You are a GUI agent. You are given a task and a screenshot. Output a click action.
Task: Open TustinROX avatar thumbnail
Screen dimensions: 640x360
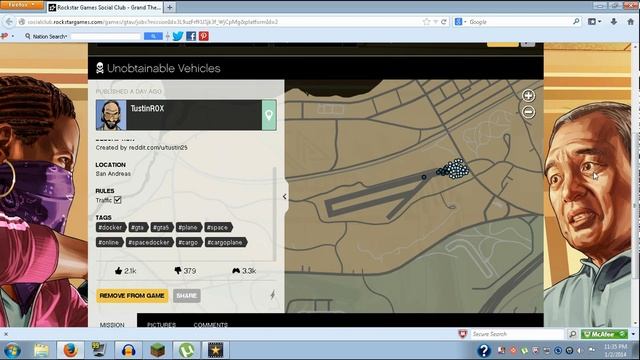111,115
